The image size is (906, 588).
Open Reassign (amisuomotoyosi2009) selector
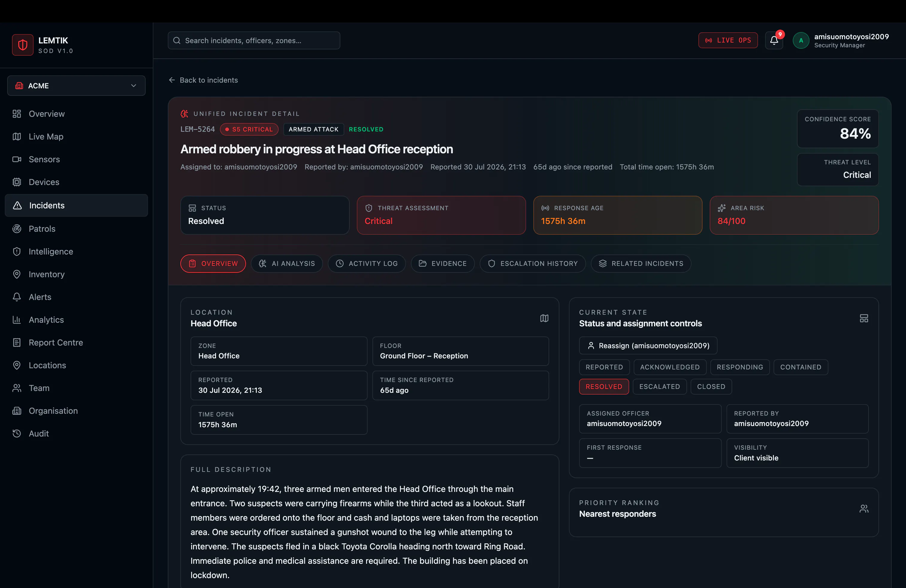coord(648,345)
